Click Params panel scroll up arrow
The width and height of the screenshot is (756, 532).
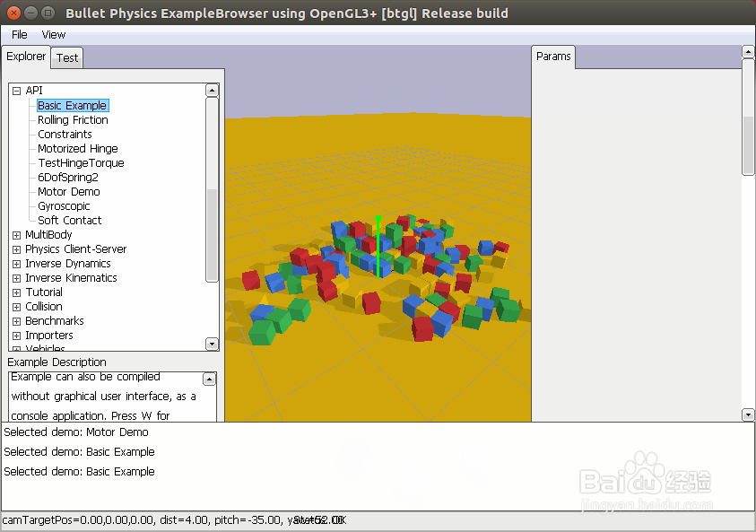click(x=748, y=51)
